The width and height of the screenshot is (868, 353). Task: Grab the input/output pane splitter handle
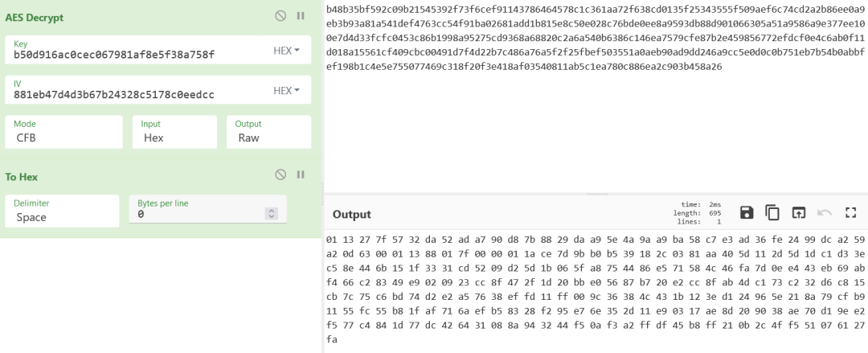coord(596,194)
